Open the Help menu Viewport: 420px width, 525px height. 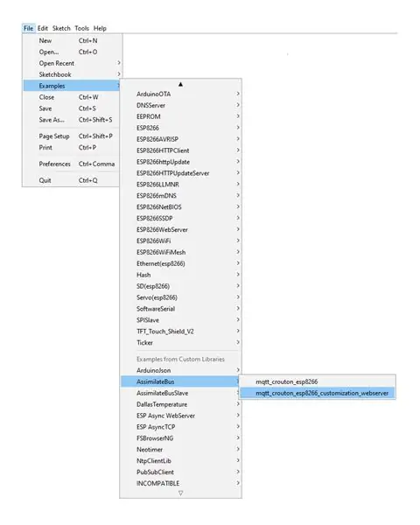click(100, 29)
